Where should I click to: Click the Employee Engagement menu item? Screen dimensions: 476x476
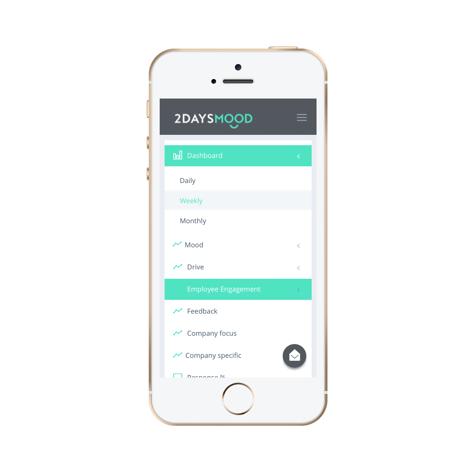tap(238, 288)
